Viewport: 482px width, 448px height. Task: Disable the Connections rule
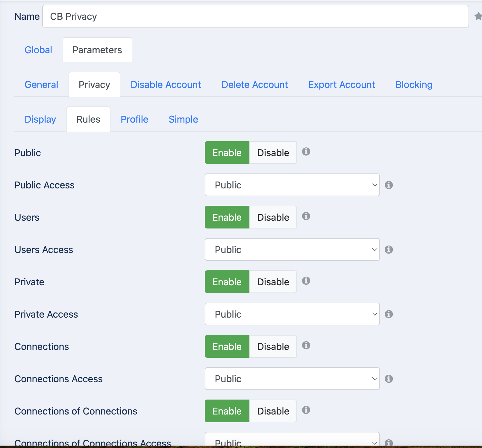(x=273, y=346)
